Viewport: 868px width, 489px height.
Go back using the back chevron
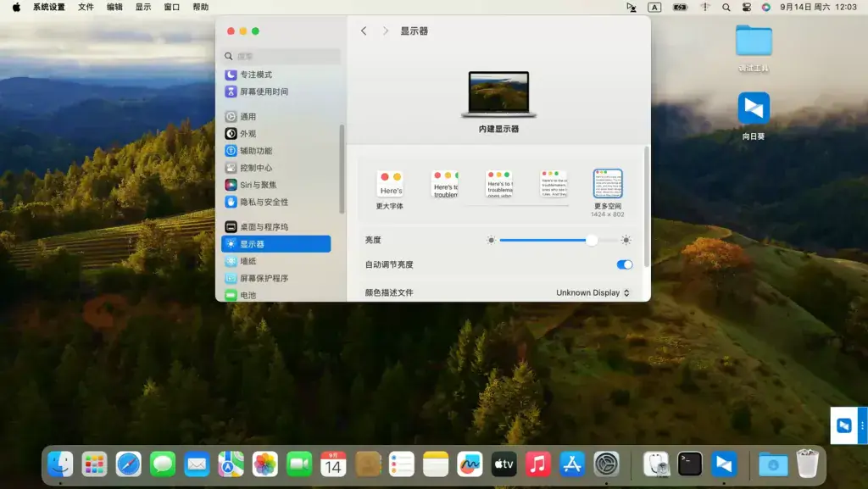[x=364, y=31]
